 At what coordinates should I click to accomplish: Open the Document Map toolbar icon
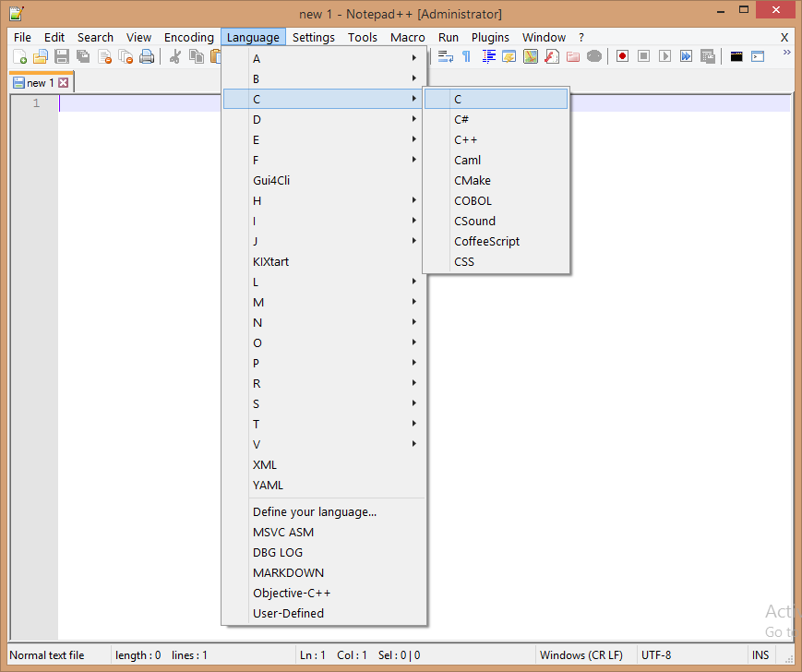[x=531, y=56]
